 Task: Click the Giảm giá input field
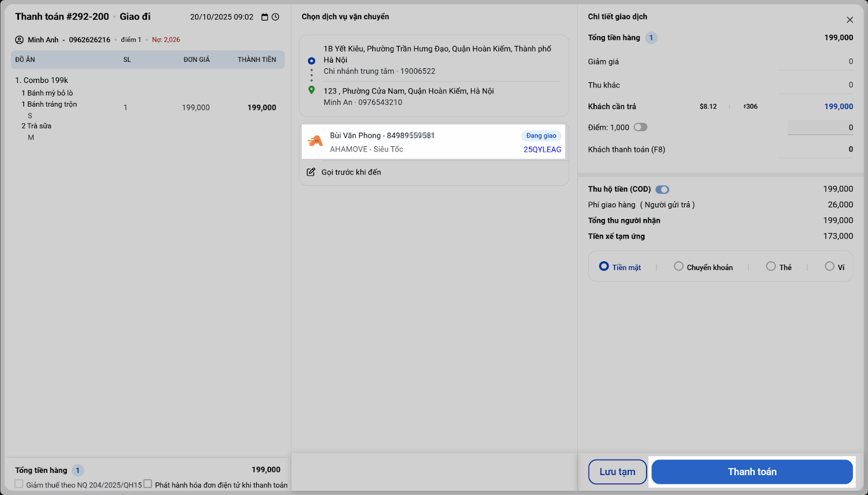[x=815, y=62]
